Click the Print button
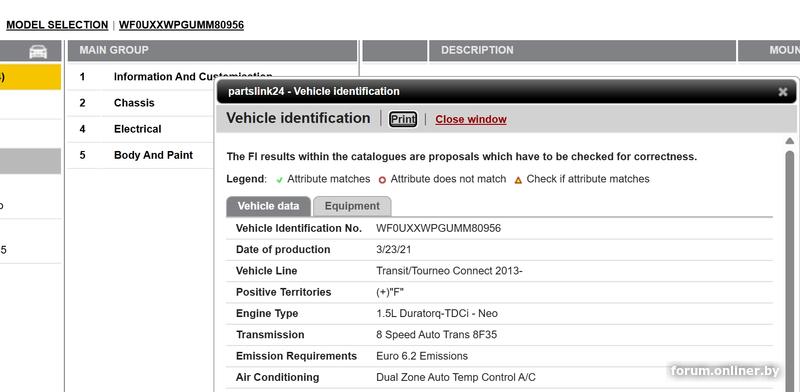Image resolution: width=800 pixels, height=392 pixels. pos(403,119)
